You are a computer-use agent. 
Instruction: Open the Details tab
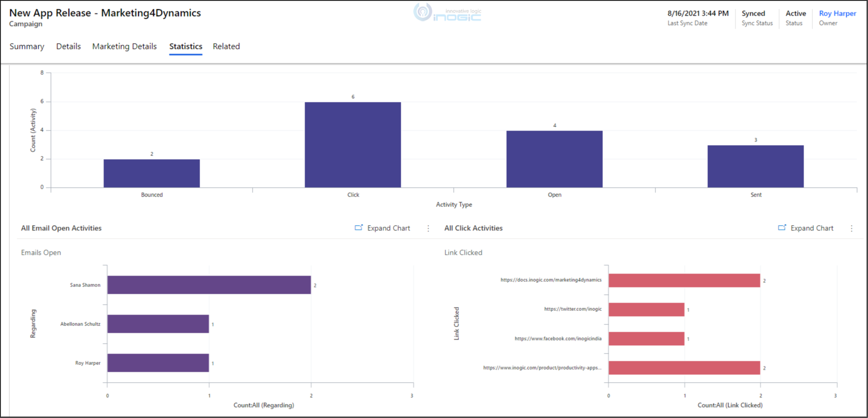coord(68,46)
